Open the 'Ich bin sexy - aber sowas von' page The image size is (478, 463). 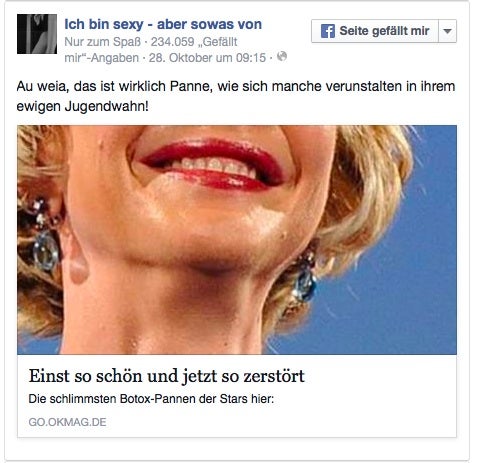tap(163, 24)
